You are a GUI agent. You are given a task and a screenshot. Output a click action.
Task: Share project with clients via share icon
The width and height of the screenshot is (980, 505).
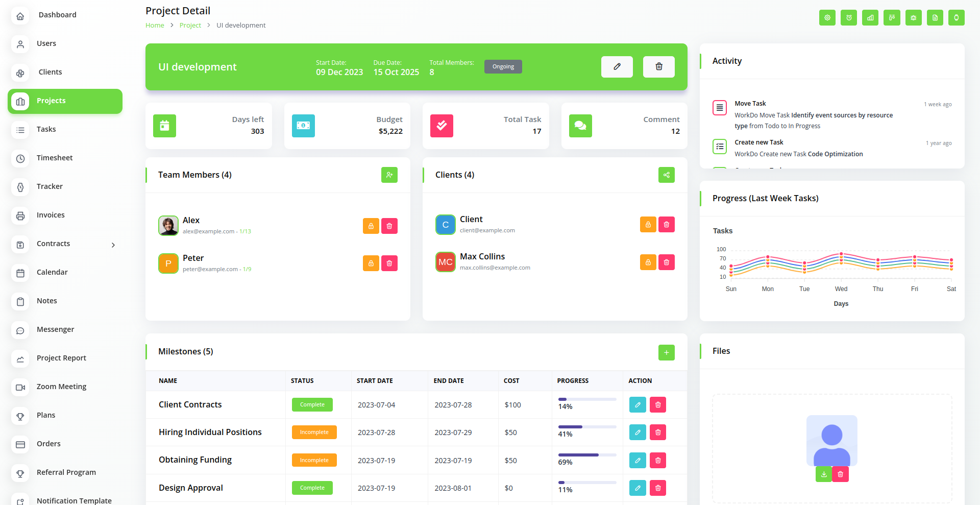point(666,175)
